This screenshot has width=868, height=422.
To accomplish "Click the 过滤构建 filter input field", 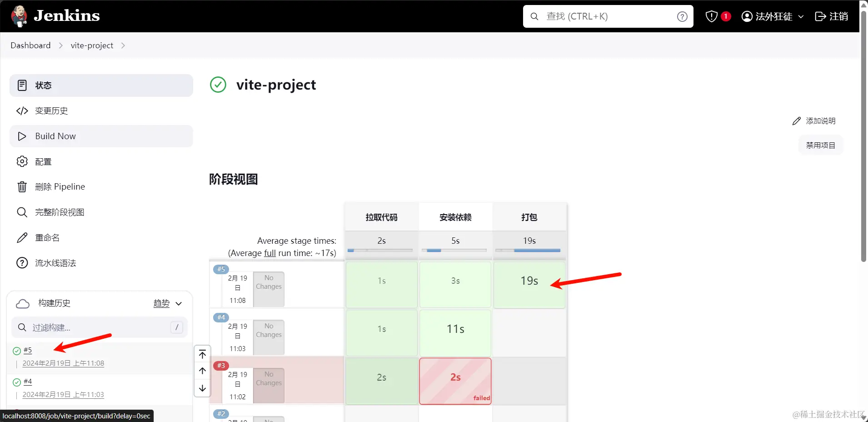I will 100,327.
